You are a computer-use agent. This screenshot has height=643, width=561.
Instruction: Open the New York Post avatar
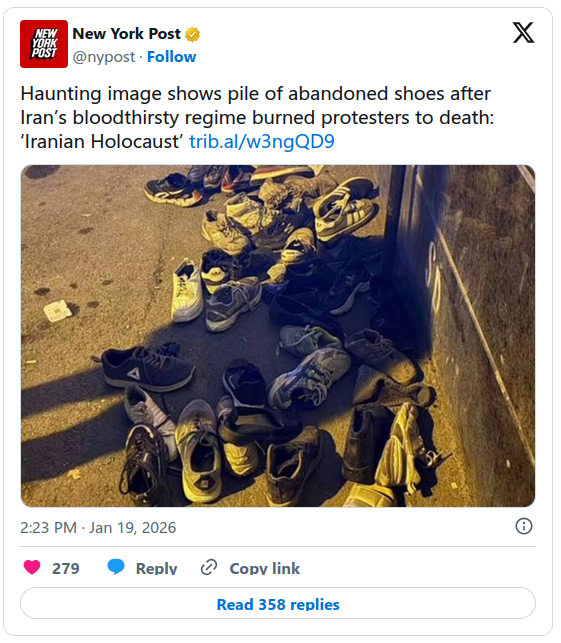44,44
